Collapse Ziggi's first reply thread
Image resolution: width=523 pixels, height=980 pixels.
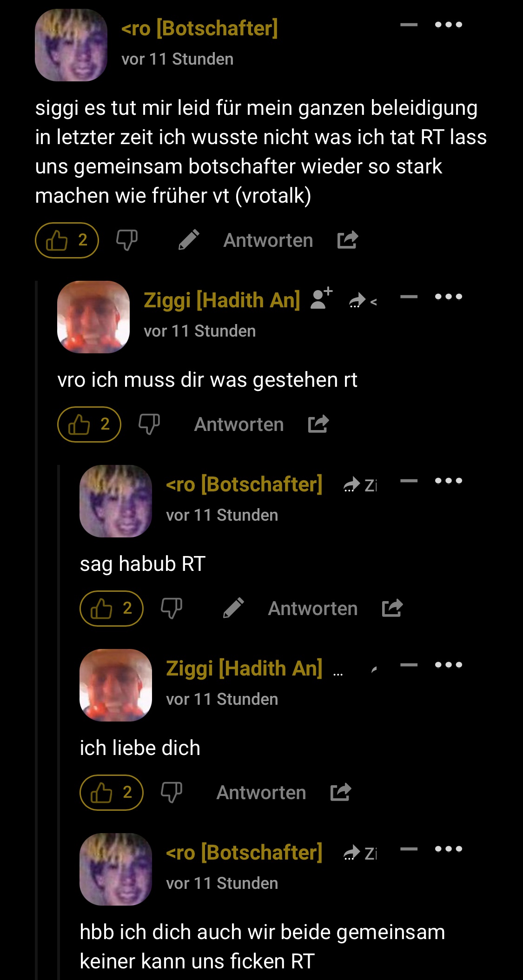point(409,297)
